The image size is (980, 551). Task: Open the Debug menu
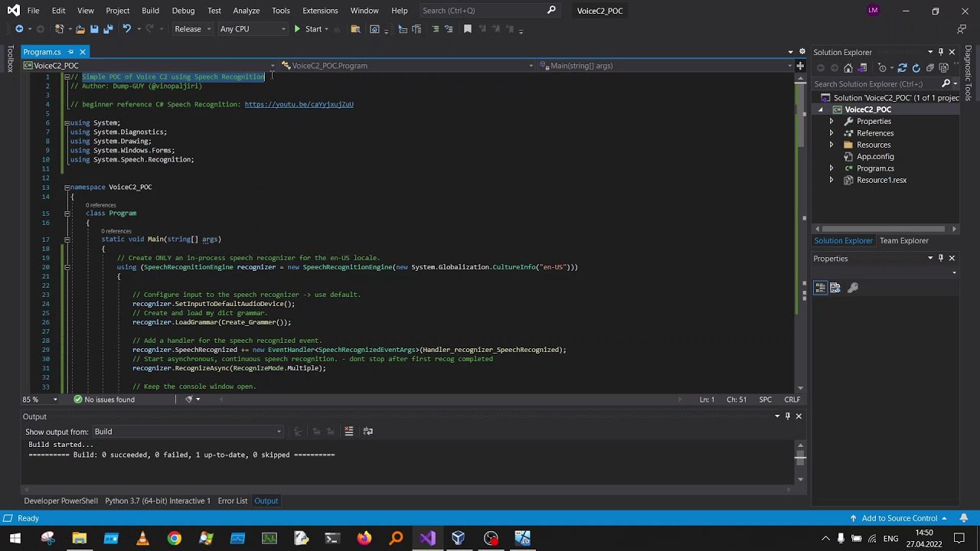pyautogui.click(x=183, y=11)
